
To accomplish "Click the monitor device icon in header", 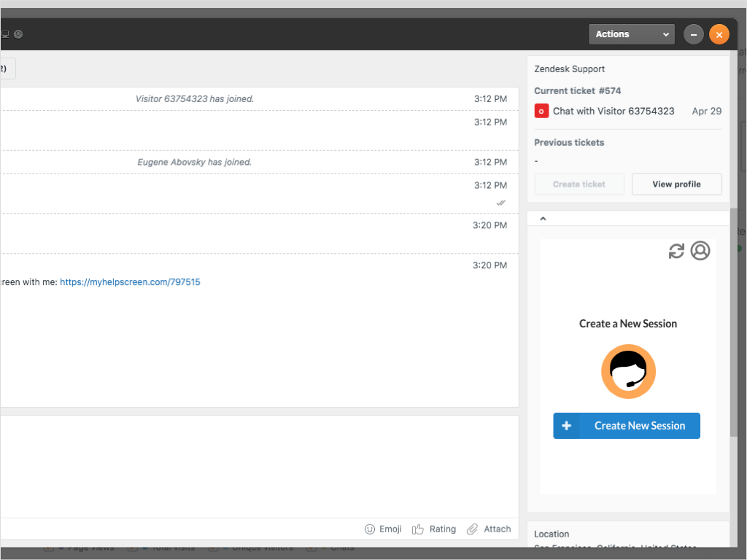I will point(5,34).
